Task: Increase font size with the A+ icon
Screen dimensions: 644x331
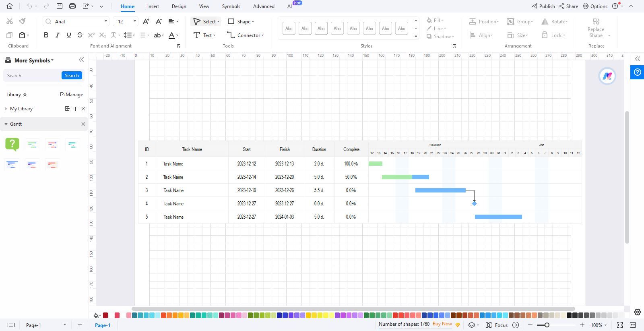Action: point(146,21)
